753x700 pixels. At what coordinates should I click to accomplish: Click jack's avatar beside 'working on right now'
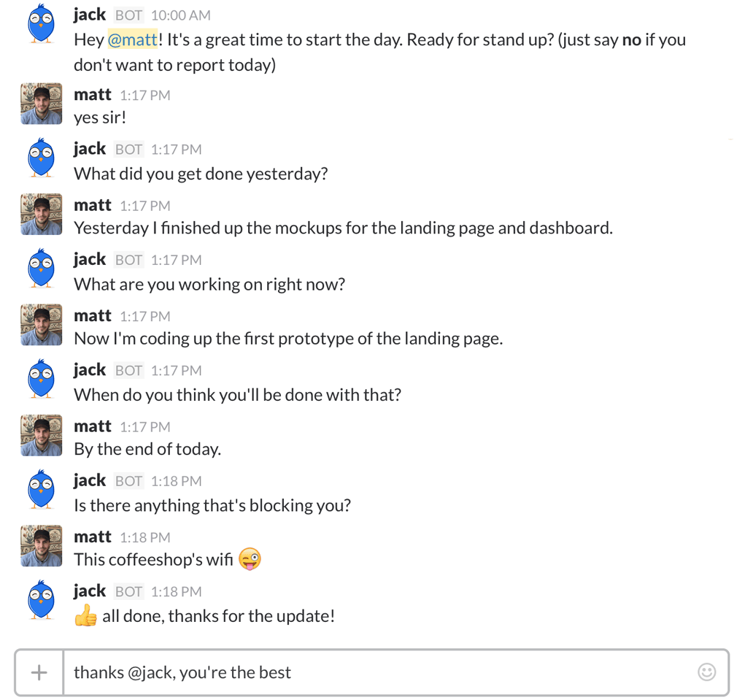(x=42, y=269)
